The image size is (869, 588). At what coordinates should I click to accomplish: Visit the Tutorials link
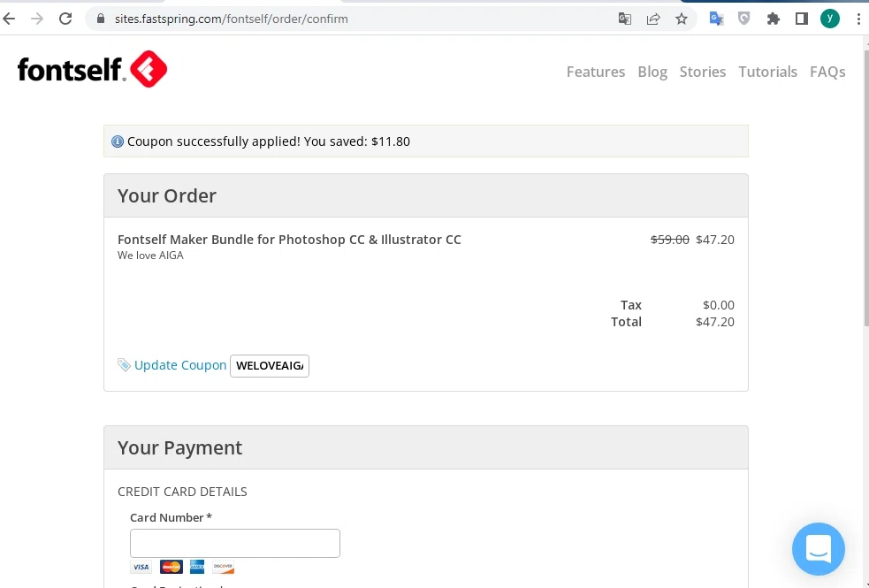pos(767,72)
